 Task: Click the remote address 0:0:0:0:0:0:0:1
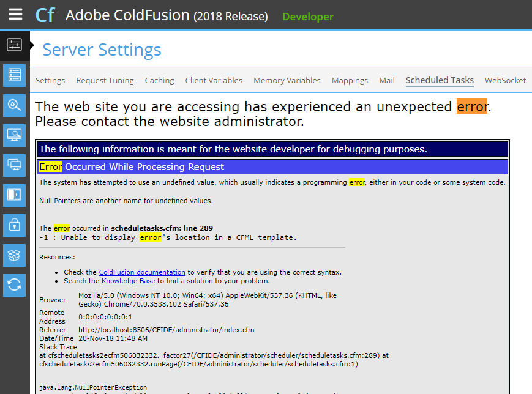(x=105, y=317)
